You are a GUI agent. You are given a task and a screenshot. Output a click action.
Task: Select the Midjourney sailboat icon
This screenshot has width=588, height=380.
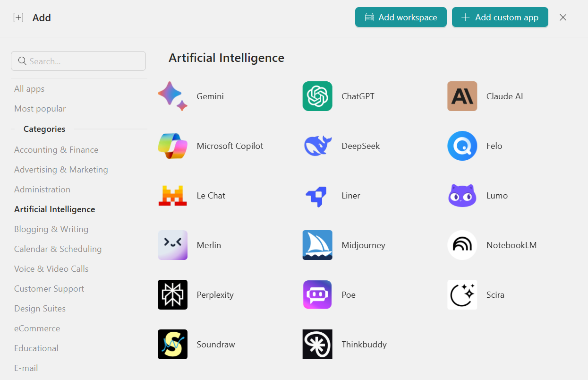[317, 245]
